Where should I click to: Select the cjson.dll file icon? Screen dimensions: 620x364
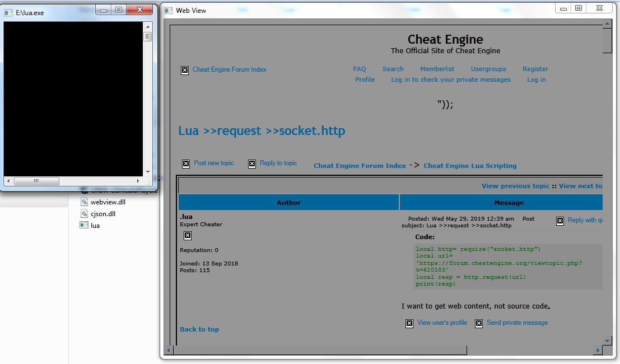point(84,214)
